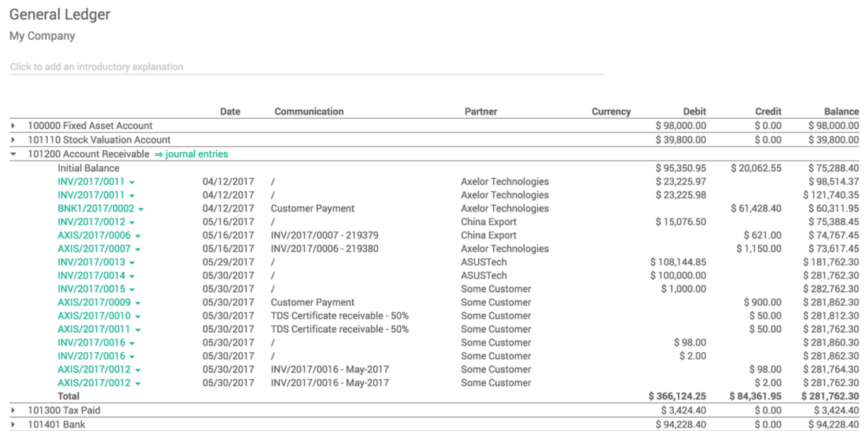868x431 pixels.
Task: Click the $181,762.30 balance value
Action: pos(831,262)
